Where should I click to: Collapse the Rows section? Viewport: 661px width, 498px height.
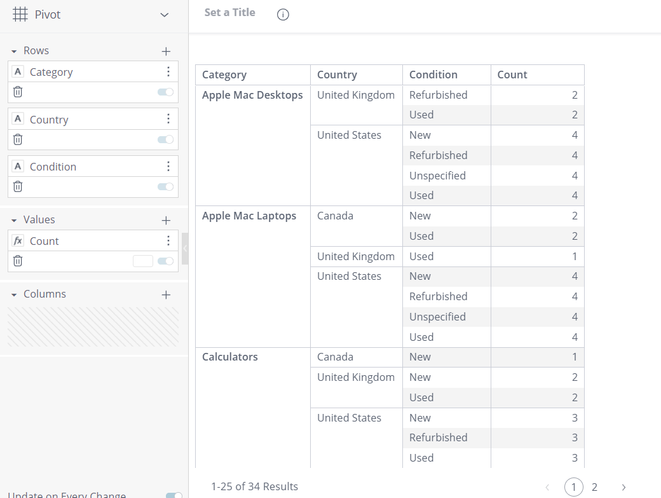14,51
